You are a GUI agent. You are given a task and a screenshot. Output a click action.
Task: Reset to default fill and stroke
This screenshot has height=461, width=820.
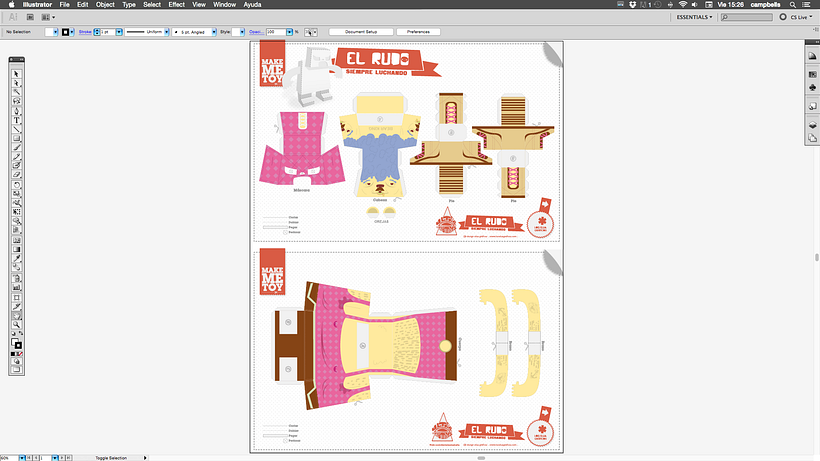click(x=13, y=333)
